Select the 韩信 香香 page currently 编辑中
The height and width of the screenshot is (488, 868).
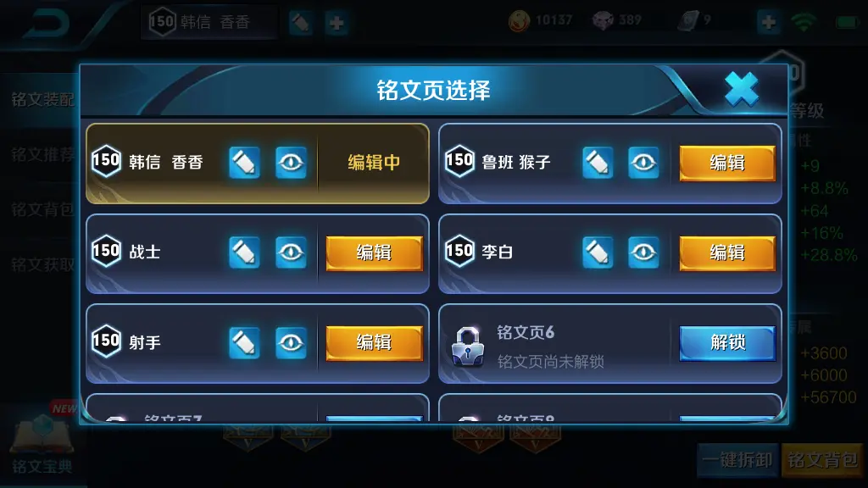coord(258,164)
